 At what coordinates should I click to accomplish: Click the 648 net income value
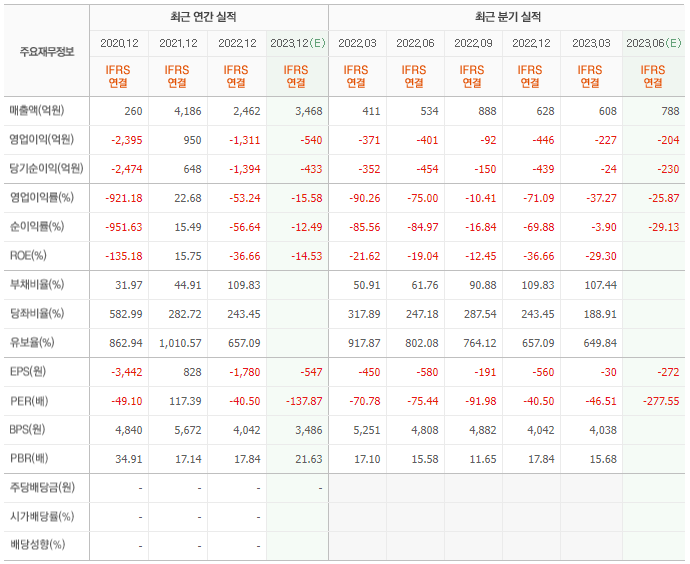click(x=192, y=169)
